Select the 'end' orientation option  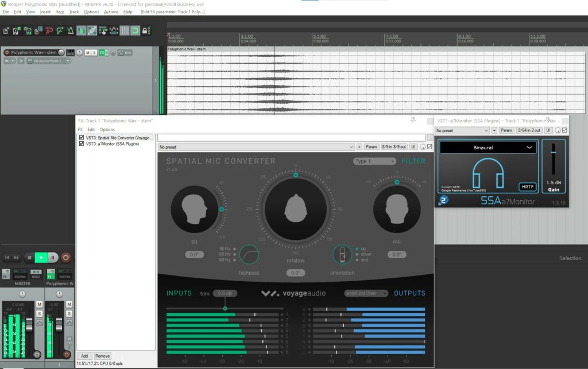[x=357, y=260]
